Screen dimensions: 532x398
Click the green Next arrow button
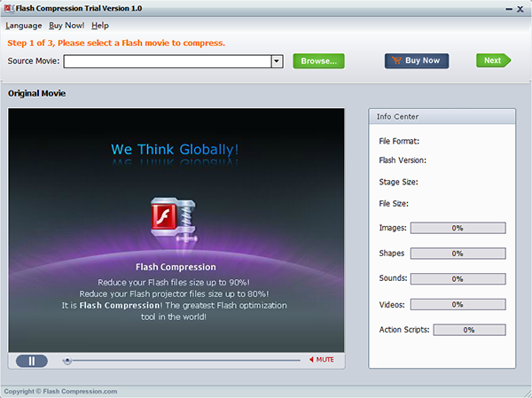pyautogui.click(x=493, y=60)
